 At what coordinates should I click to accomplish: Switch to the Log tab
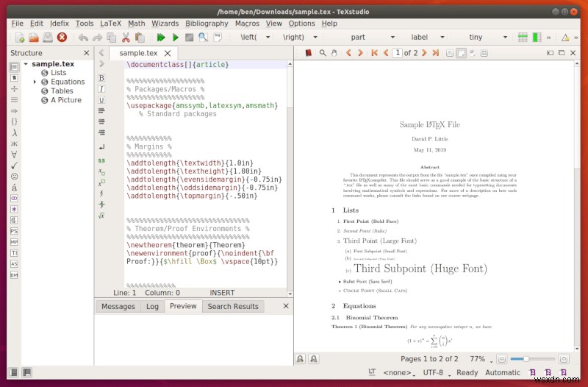152,306
